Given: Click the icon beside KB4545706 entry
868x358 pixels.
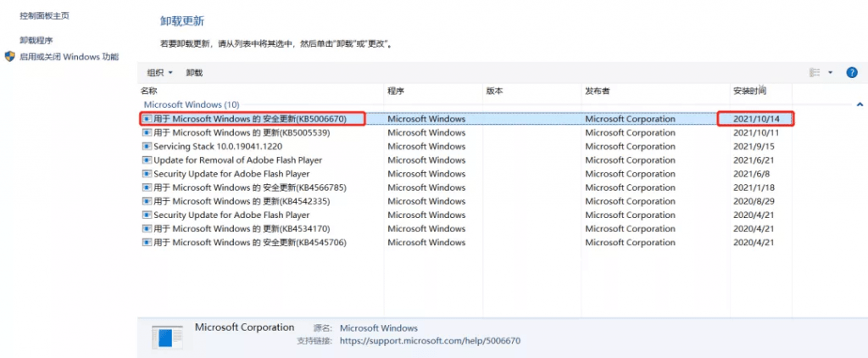Looking at the screenshot, I should pos(147,242).
